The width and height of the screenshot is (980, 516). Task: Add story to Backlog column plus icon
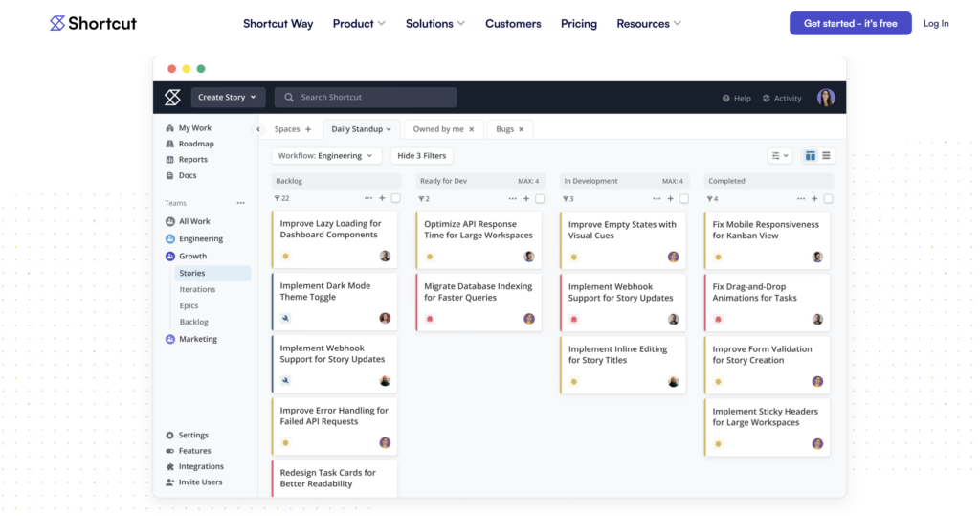[383, 198]
